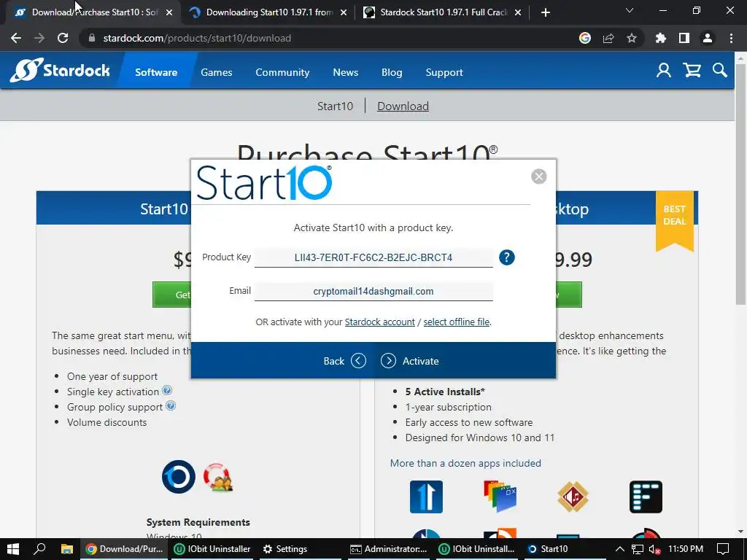Image resolution: width=747 pixels, height=560 pixels.
Task: Click the Back arrow circle icon
Action: pyautogui.click(x=359, y=361)
